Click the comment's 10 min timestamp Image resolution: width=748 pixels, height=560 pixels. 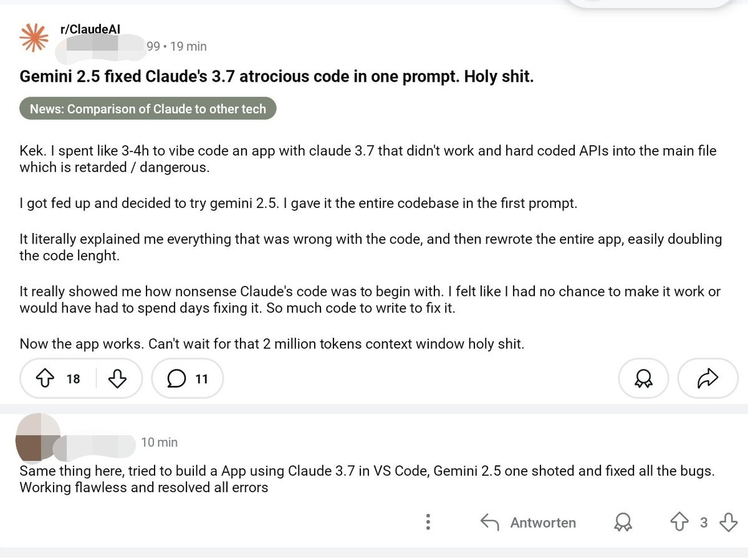(x=159, y=442)
